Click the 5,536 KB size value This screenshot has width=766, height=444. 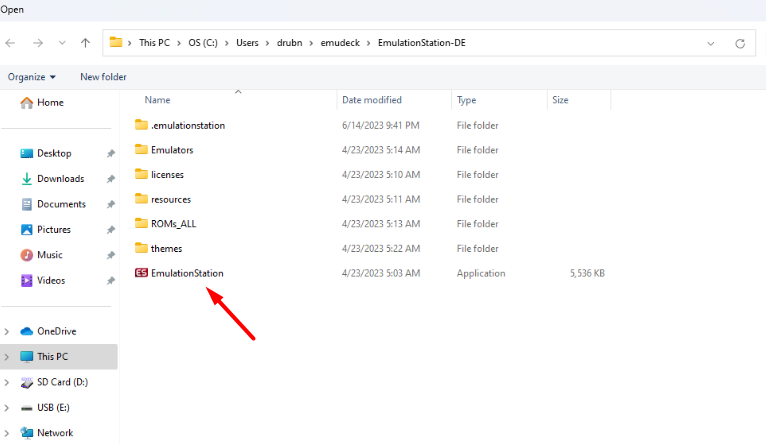pos(587,274)
